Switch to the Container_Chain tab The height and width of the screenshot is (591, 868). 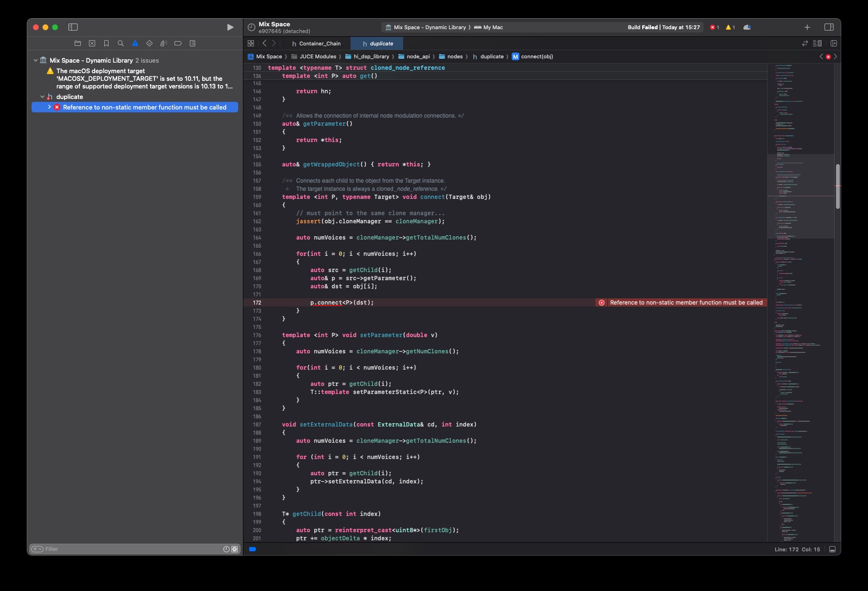316,44
